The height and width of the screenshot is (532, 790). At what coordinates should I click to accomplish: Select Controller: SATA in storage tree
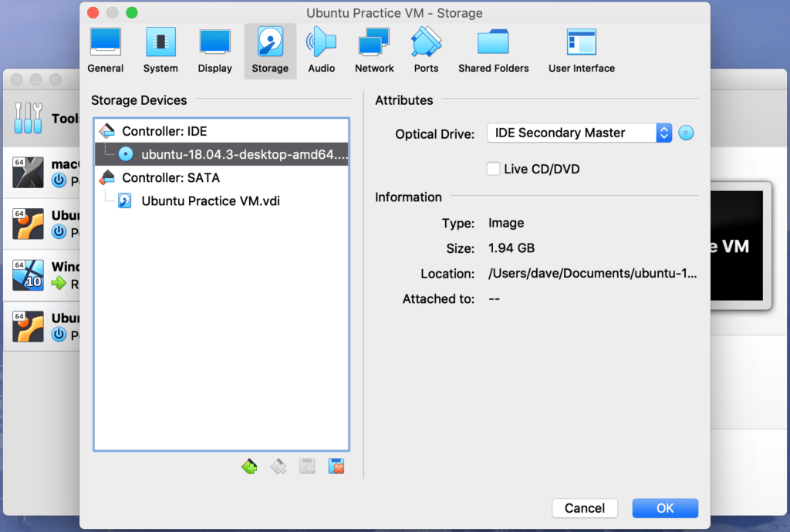221,177
